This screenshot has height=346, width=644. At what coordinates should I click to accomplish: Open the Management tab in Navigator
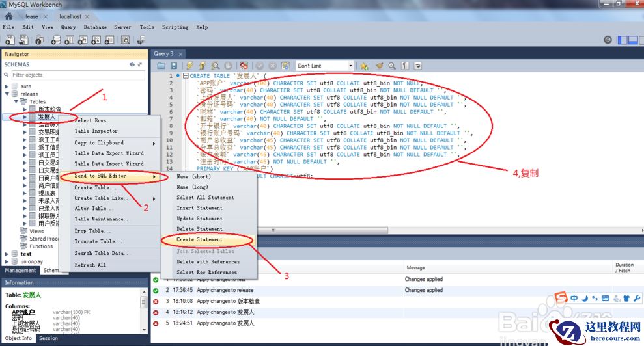(x=20, y=270)
